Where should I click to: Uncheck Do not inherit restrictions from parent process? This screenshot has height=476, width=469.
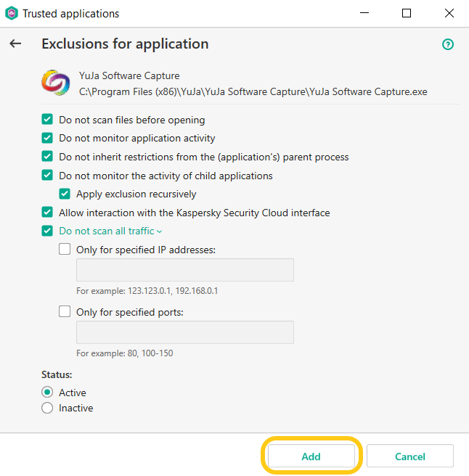click(47, 157)
